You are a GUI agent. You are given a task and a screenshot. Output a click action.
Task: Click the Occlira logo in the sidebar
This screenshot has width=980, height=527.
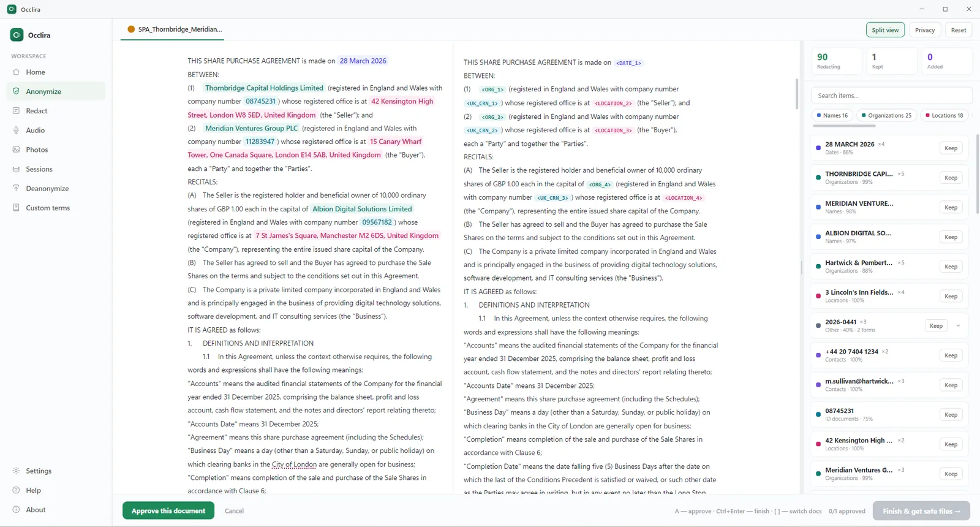[x=17, y=35]
